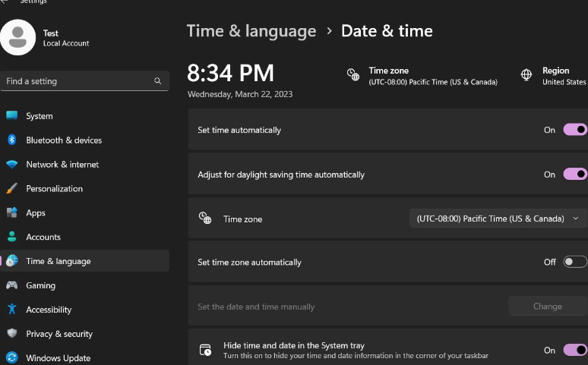Open Personalization via its paintbrush icon
588x365 pixels.
pyautogui.click(x=11, y=189)
